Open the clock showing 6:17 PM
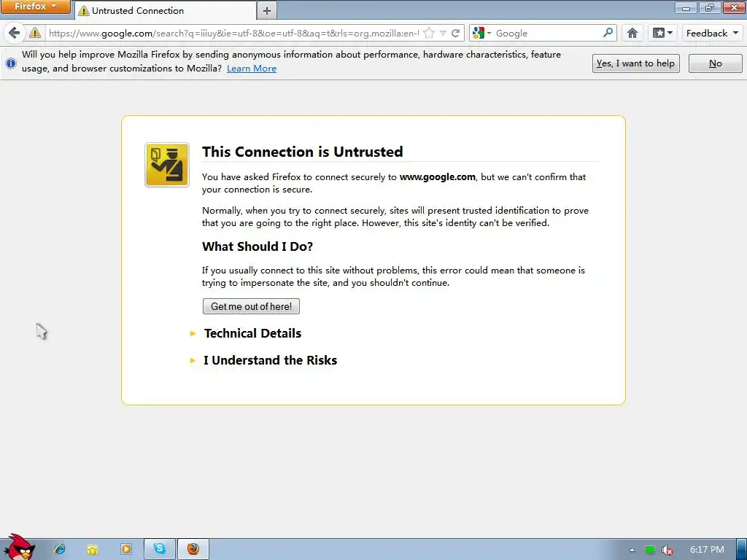Image resolution: width=747 pixels, height=560 pixels. [x=707, y=550]
